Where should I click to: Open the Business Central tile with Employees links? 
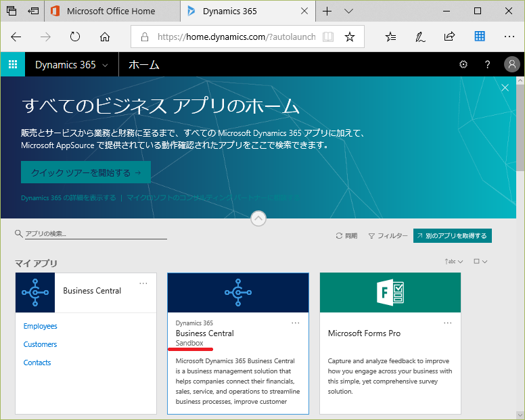click(x=35, y=292)
